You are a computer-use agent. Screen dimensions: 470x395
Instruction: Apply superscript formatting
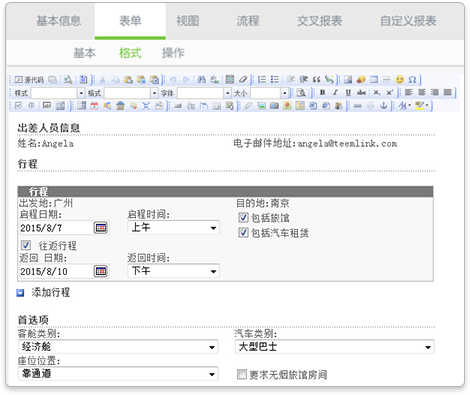[389, 92]
